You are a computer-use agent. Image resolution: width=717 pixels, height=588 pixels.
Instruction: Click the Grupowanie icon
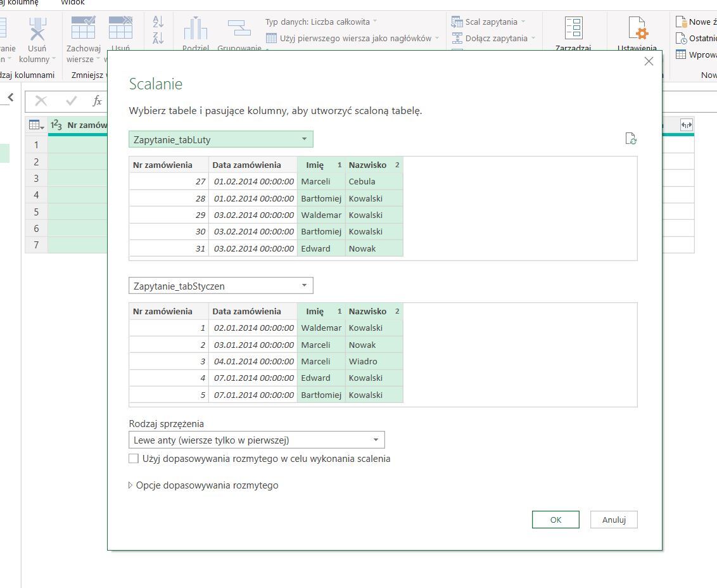click(239, 29)
